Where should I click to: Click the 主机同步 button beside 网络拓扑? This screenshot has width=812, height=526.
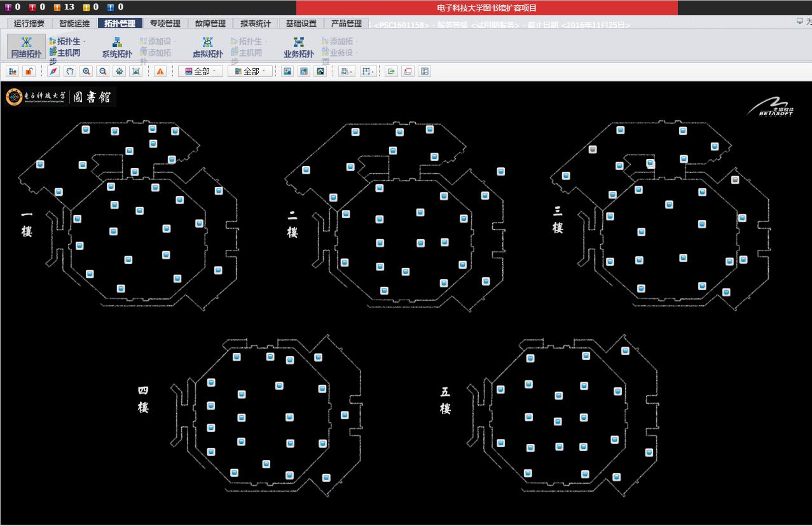point(66,53)
